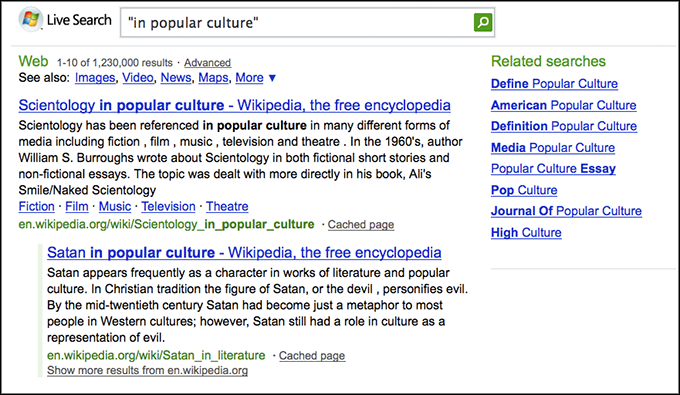Click the green search magnifier button
Screen dimensions: 680x395
pos(483,22)
